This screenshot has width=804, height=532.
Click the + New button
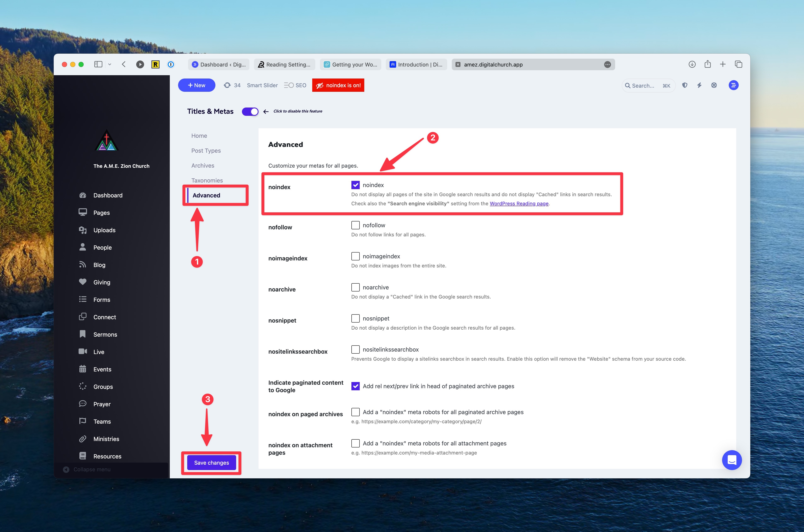197,85
